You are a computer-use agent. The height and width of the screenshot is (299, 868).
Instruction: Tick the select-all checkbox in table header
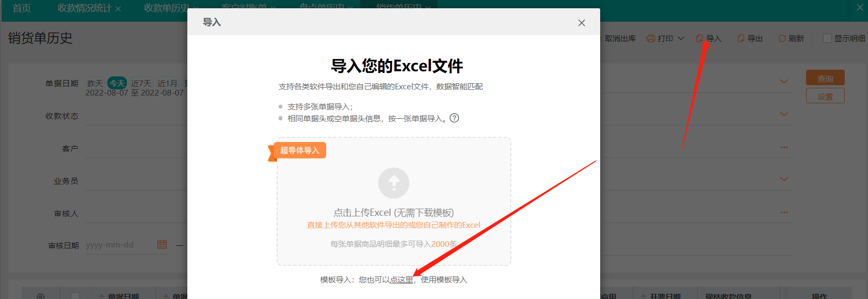75,296
